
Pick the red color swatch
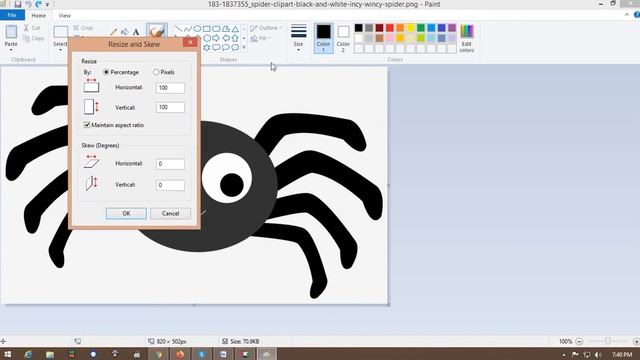[x=390, y=28]
